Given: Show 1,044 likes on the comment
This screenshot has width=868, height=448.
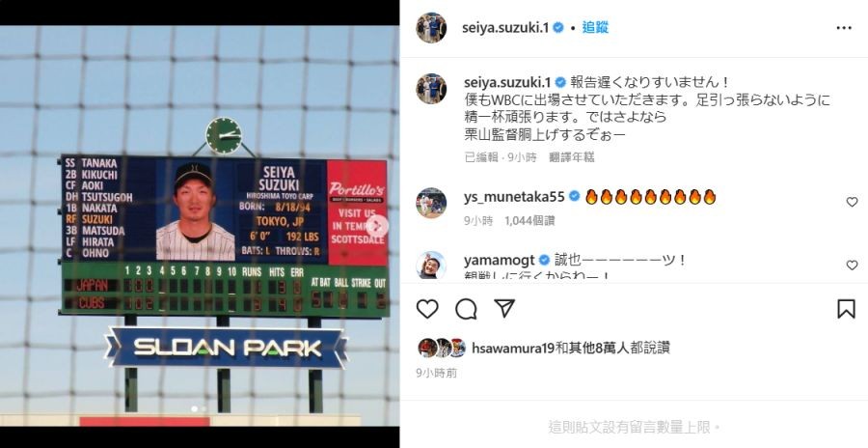Looking at the screenshot, I should pos(529,221).
